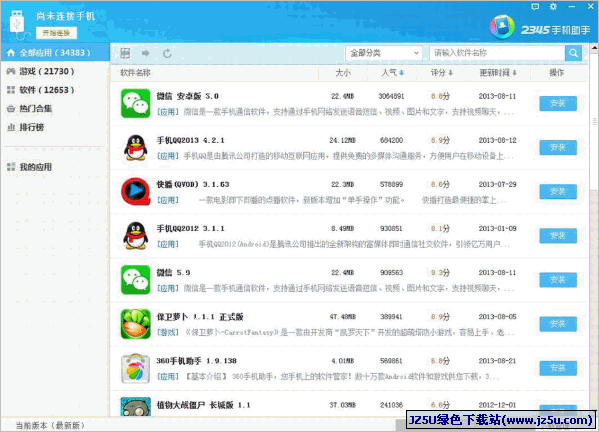Screen dimensions: 599x432
Task: Open the 微信 安卓版 5.0 title
Action: (187, 96)
